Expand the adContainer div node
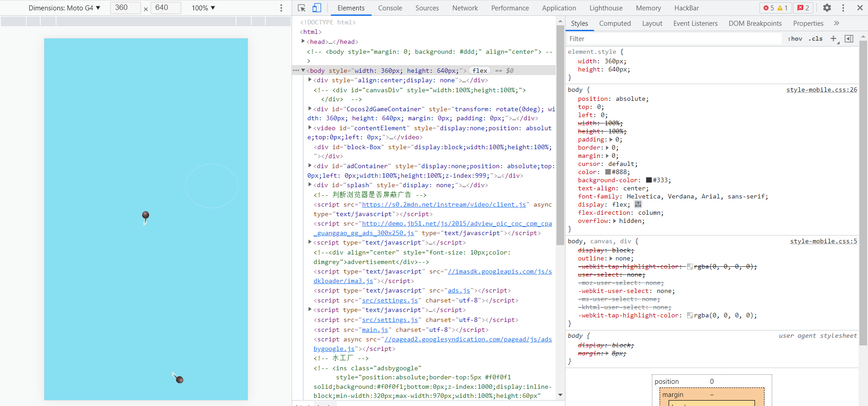868x406 pixels. [x=310, y=165]
